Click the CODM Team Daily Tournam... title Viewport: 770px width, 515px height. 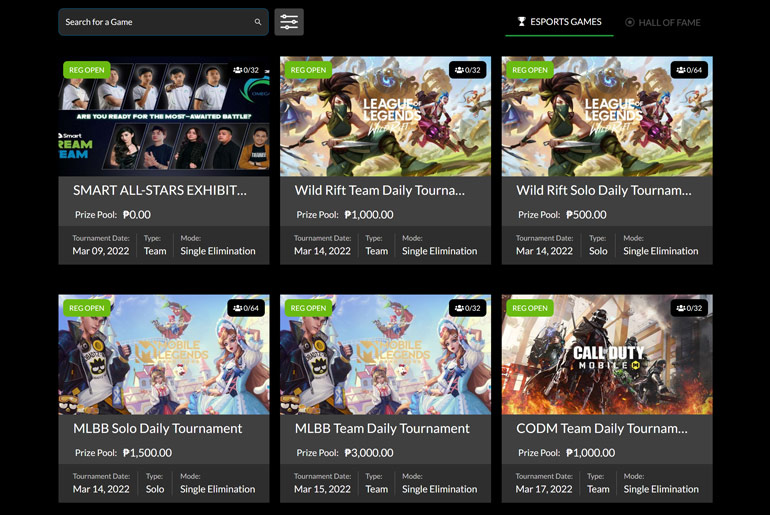602,429
